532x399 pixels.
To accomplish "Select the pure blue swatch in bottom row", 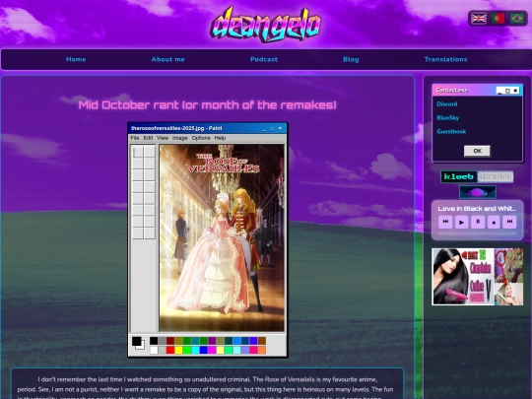I will [x=204, y=350].
